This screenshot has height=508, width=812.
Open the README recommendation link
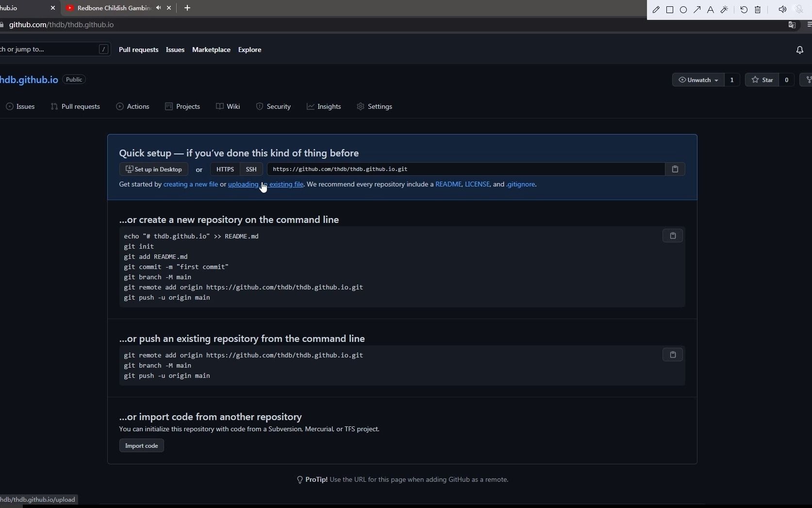(448, 184)
